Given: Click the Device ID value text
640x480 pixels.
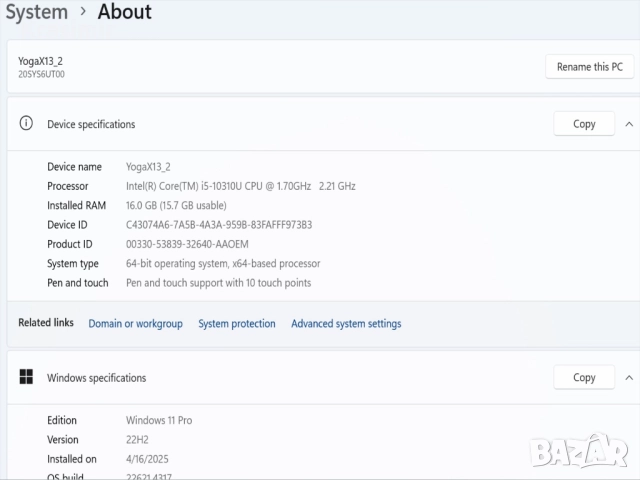Looking at the screenshot, I should (x=219, y=225).
